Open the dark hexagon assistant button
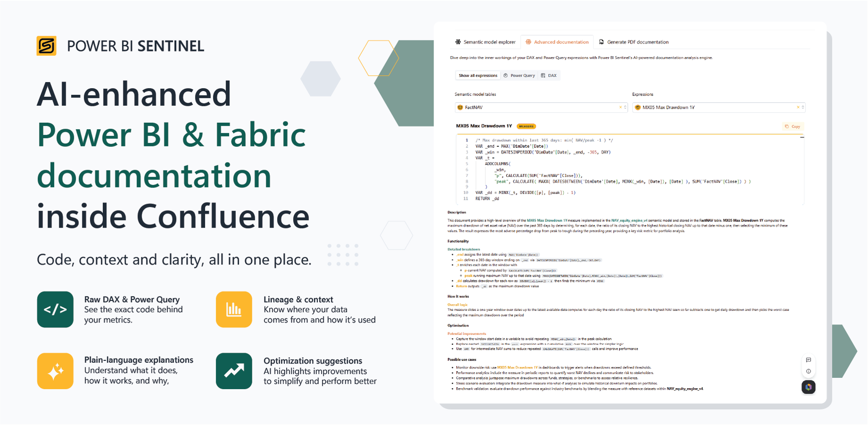The width and height of the screenshot is (868, 425). (808, 387)
